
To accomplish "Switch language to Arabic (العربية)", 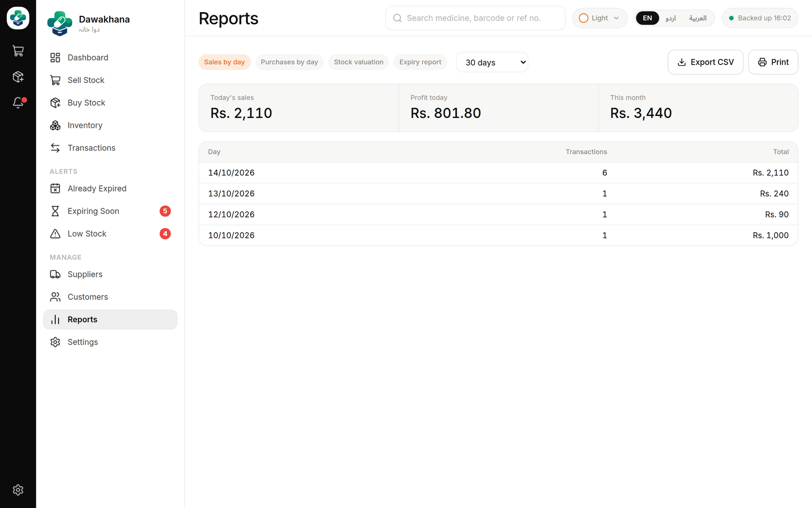I will coord(697,18).
